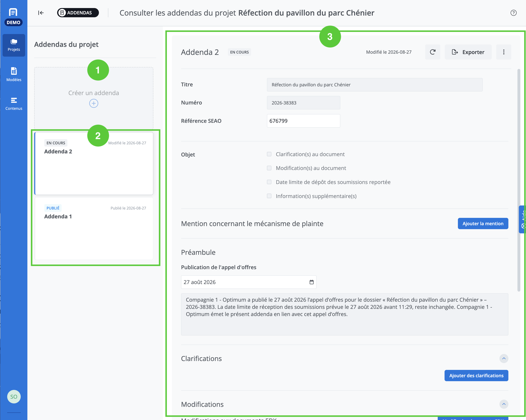Open the SO user avatar
The width and height of the screenshot is (526, 420).
tap(14, 397)
